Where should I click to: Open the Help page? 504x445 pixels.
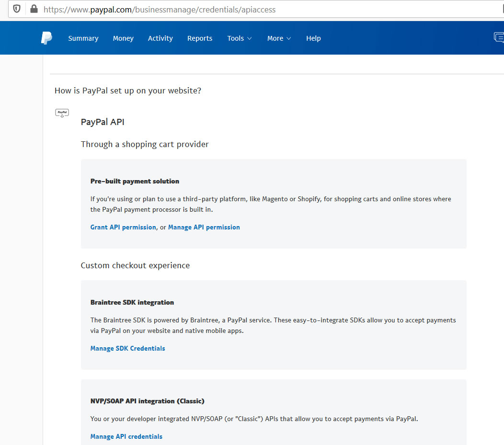pyautogui.click(x=313, y=38)
